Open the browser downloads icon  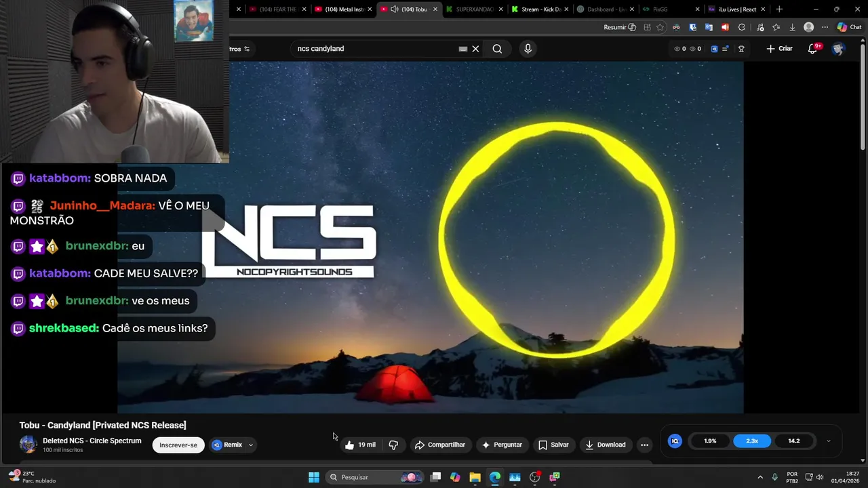pyautogui.click(x=792, y=27)
